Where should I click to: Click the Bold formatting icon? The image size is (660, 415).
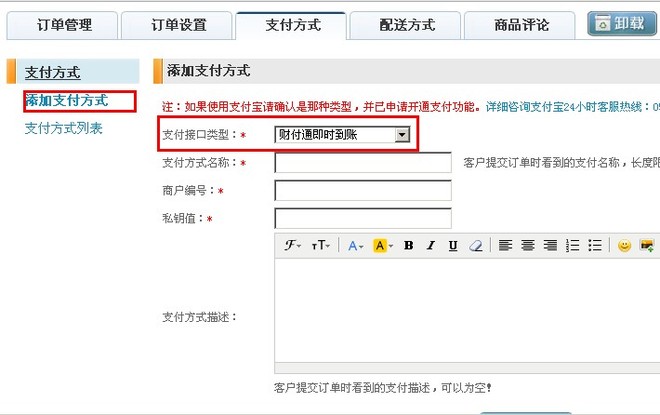pyautogui.click(x=408, y=245)
